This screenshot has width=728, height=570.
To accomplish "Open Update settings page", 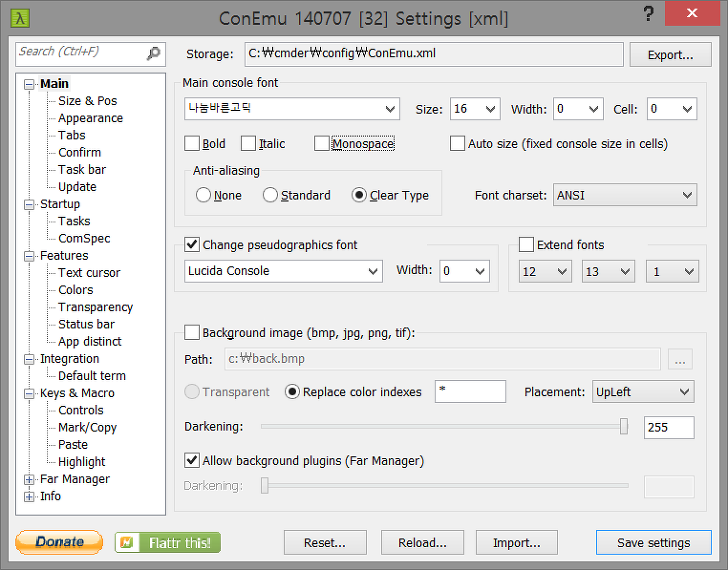I will pyautogui.click(x=77, y=187).
